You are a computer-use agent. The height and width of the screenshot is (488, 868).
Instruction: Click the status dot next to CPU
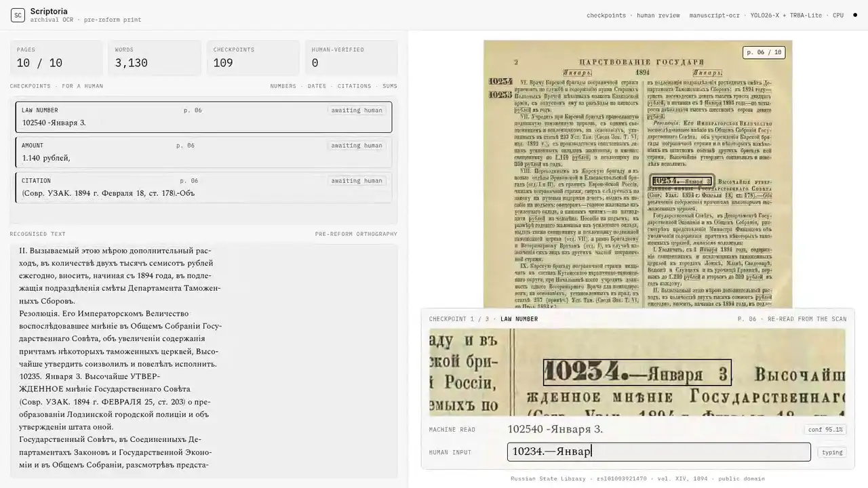point(855,15)
